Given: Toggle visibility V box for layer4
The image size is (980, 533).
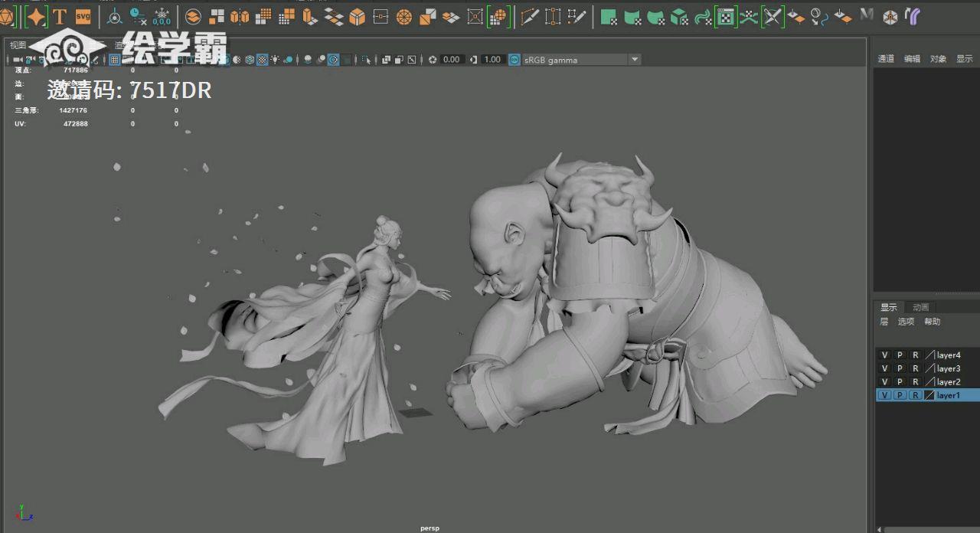Looking at the screenshot, I should tap(884, 355).
